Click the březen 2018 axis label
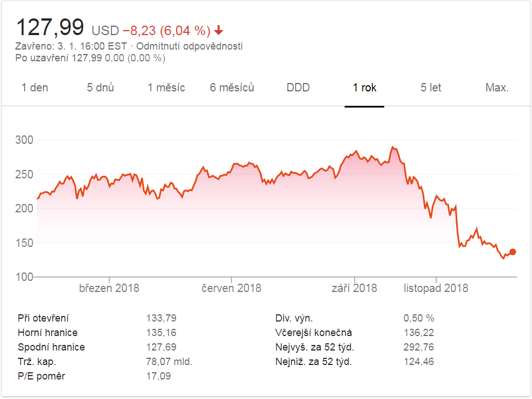Viewport: 532px width, 399px height. (109, 288)
